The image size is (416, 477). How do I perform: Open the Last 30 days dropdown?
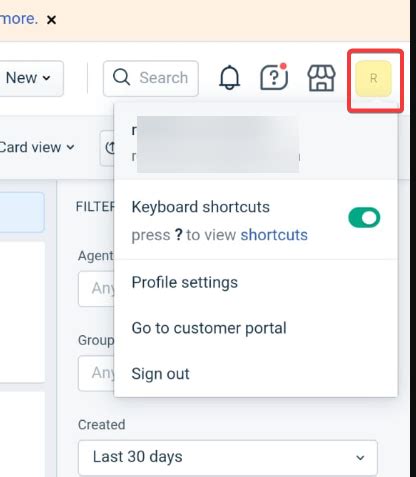228,457
